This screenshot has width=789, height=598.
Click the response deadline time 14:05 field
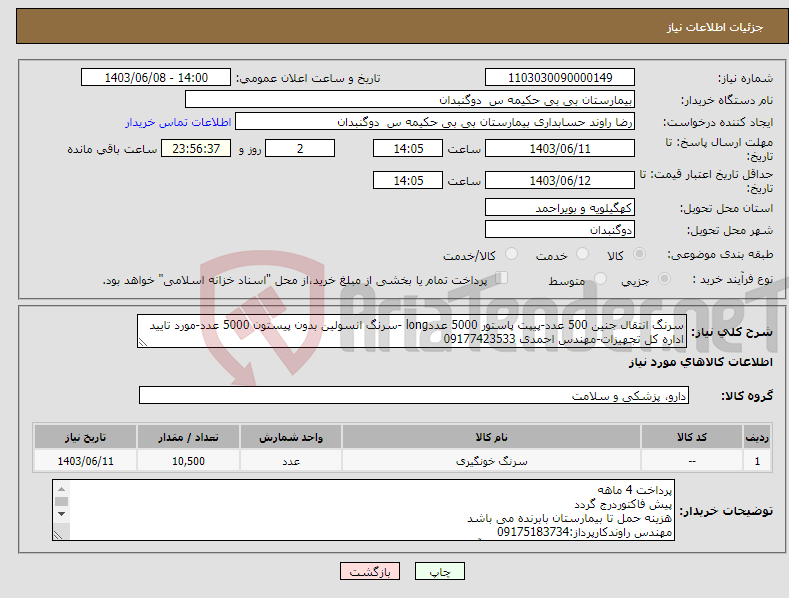(x=408, y=148)
